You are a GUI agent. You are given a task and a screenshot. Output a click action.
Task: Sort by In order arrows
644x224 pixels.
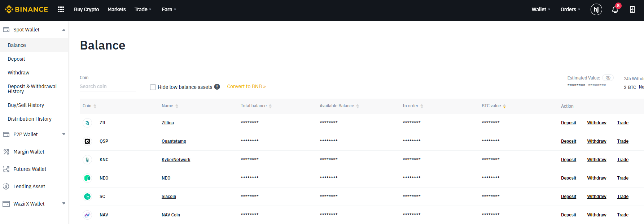(x=422, y=106)
